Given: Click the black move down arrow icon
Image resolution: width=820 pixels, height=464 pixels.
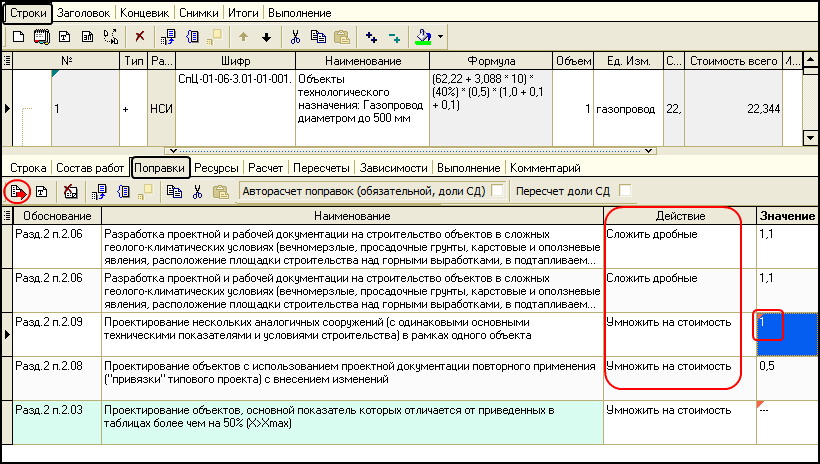Looking at the screenshot, I should point(266,36).
